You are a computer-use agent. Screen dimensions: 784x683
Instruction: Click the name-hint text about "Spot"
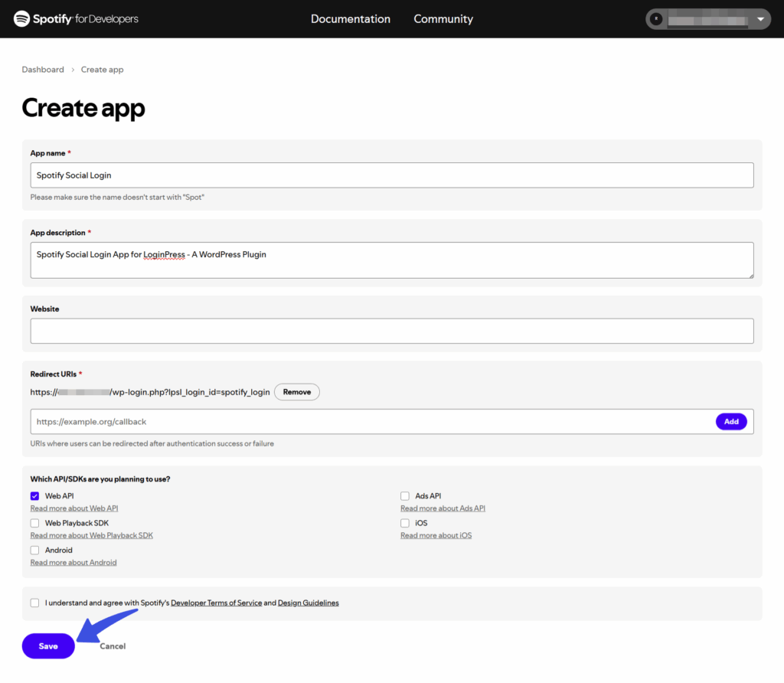[117, 198]
